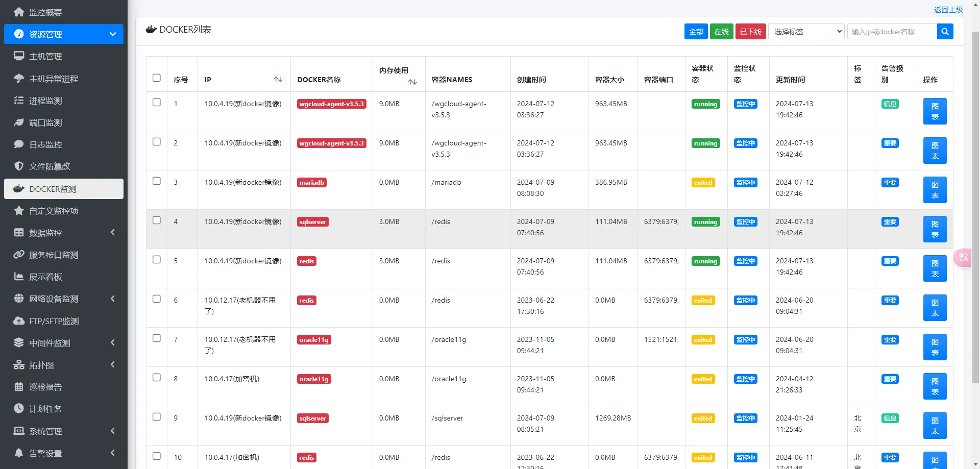This screenshot has width=980, height=469.
Task: Click the 全部 filter button
Action: [696, 32]
